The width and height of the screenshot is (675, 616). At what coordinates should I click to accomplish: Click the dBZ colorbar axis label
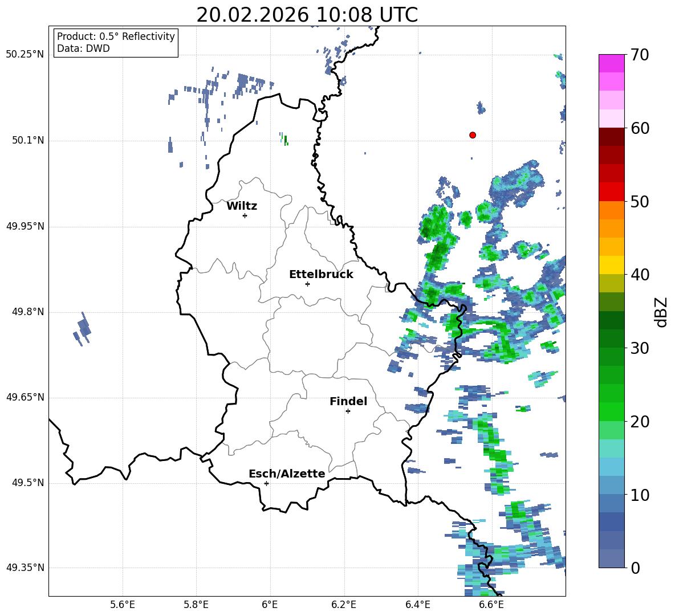point(661,312)
